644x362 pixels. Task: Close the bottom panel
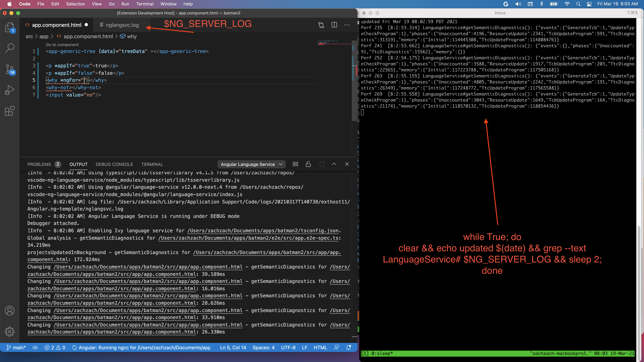(x=347, y=164)
